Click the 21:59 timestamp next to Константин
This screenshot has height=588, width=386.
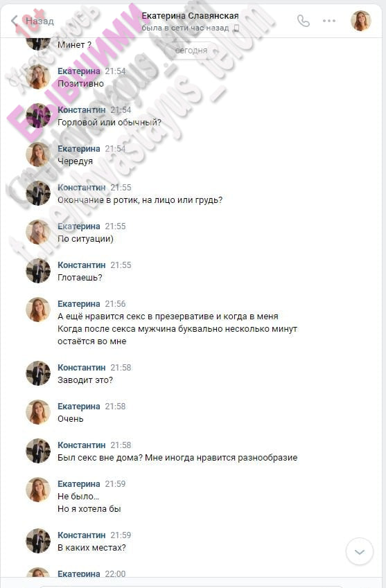(121, 535)
